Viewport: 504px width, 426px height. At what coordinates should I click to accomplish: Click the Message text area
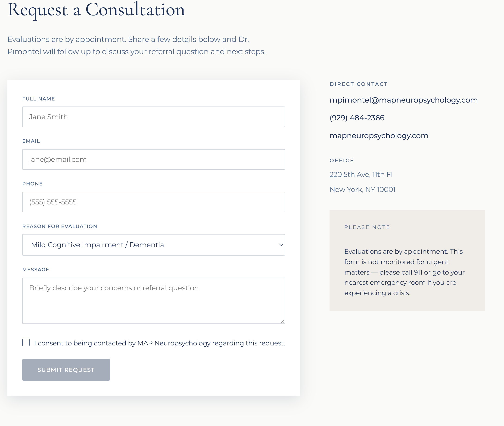pyautogui.click(x=153, y=301)
